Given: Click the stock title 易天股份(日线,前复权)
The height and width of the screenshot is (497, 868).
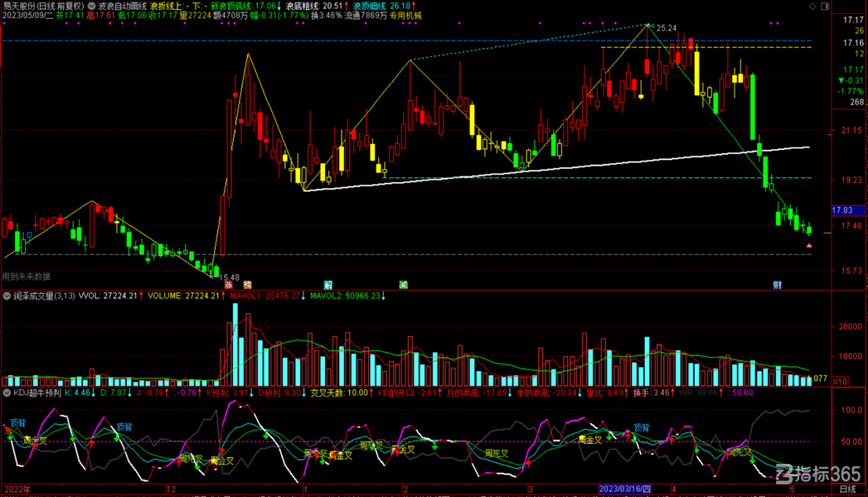Looking at the screenshot, I should click(44, 6).
